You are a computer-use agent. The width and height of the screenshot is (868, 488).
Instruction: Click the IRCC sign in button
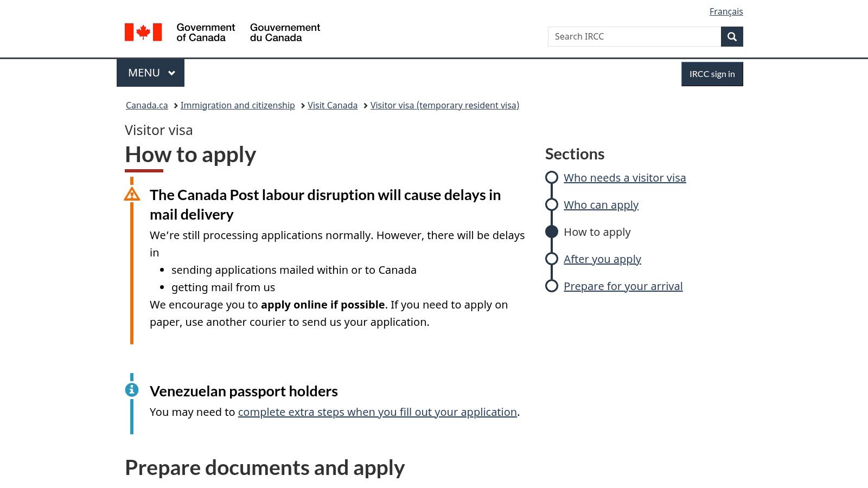tap(712, 74)
